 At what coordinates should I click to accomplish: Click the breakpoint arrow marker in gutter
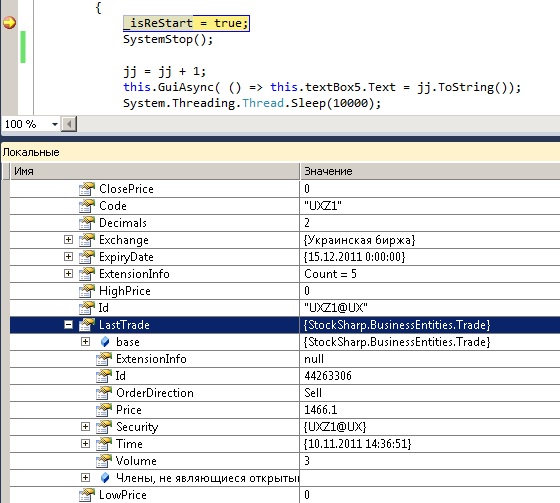tap(9, 23)
